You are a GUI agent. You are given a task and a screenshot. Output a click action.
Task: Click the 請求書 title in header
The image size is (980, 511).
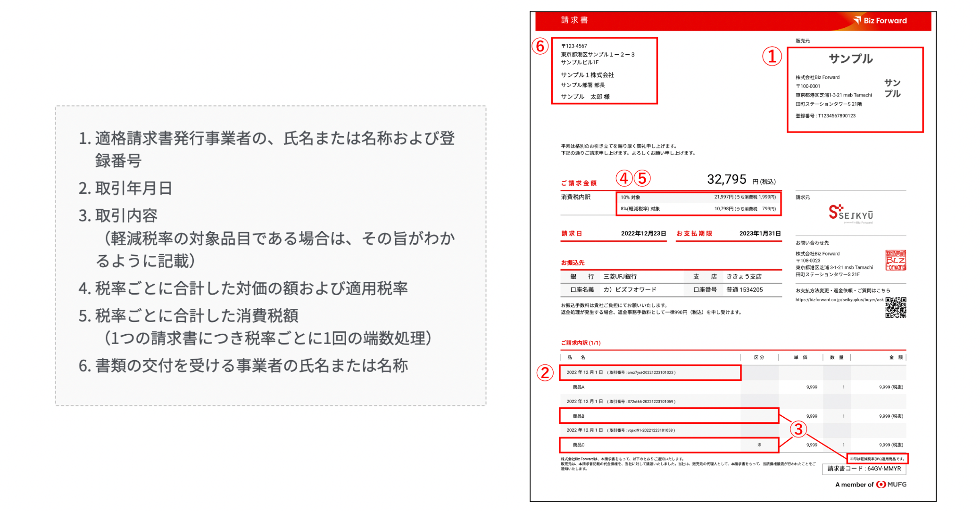click(x=574, y=20)
